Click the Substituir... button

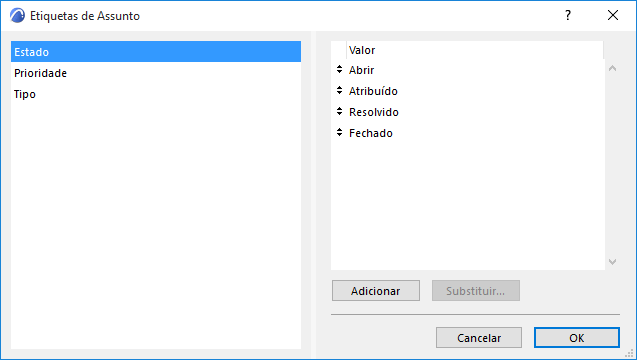click(x=476, y=291)
